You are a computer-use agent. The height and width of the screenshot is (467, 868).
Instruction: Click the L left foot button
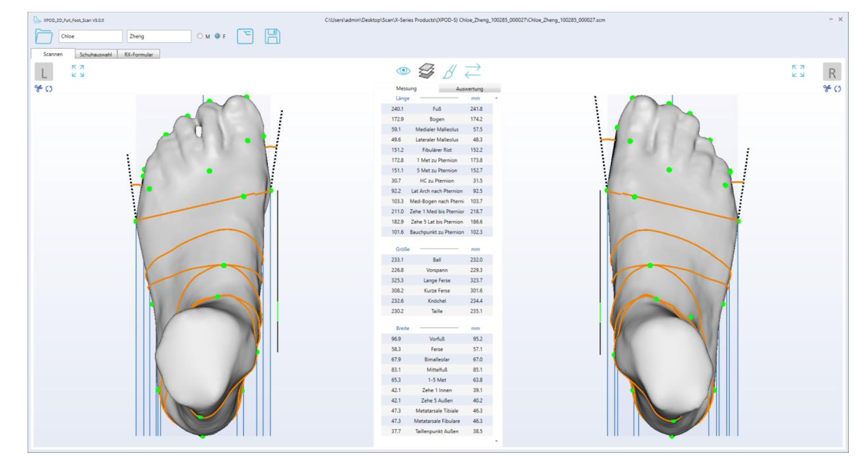tap(44, 72)
